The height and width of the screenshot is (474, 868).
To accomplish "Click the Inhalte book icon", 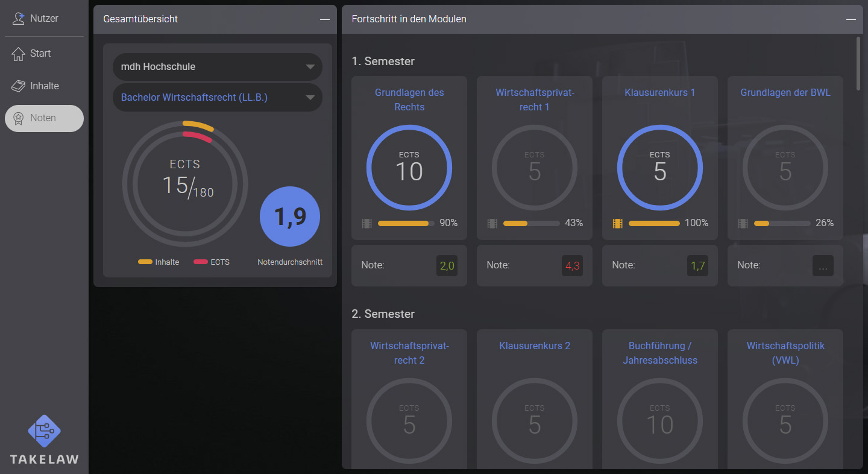I will (17, 86).
